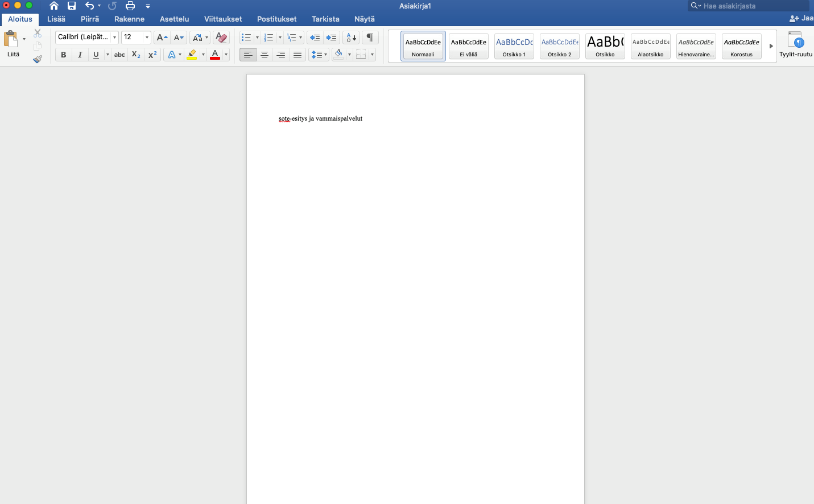Image resolution: width=814 pixels, height=504 pixels.
Task: Toggle italic formatting
Action: tap(80, 55)
